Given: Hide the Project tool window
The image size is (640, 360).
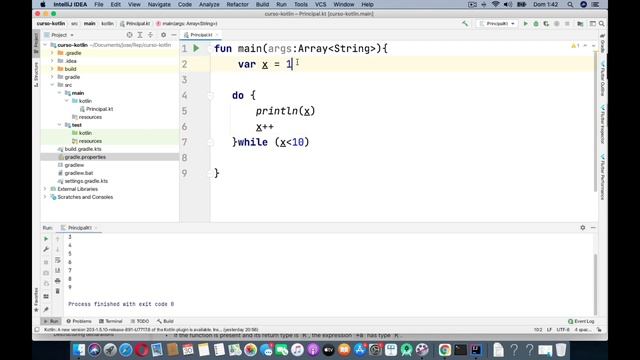Looking at the screenshot, I should (173, 35).
